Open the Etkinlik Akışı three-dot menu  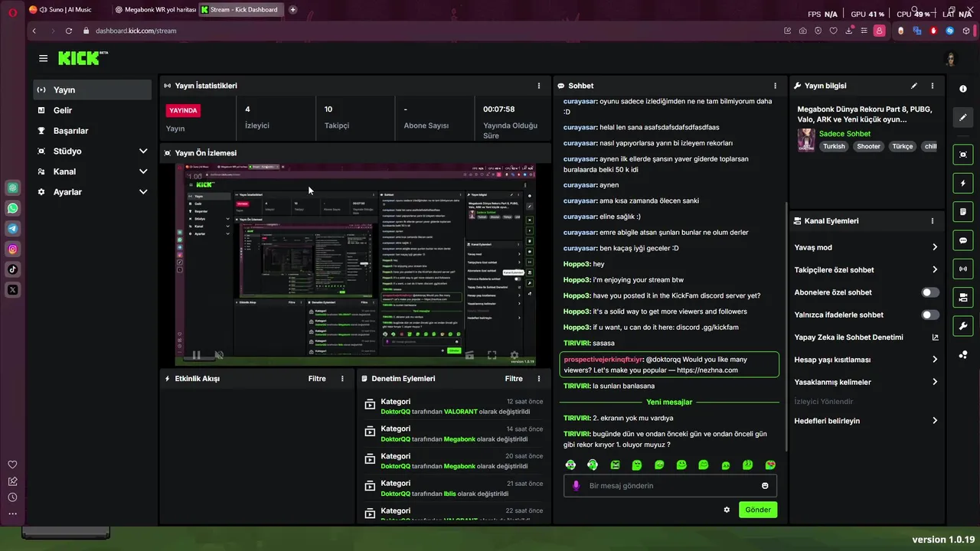(x=342, y=379)
